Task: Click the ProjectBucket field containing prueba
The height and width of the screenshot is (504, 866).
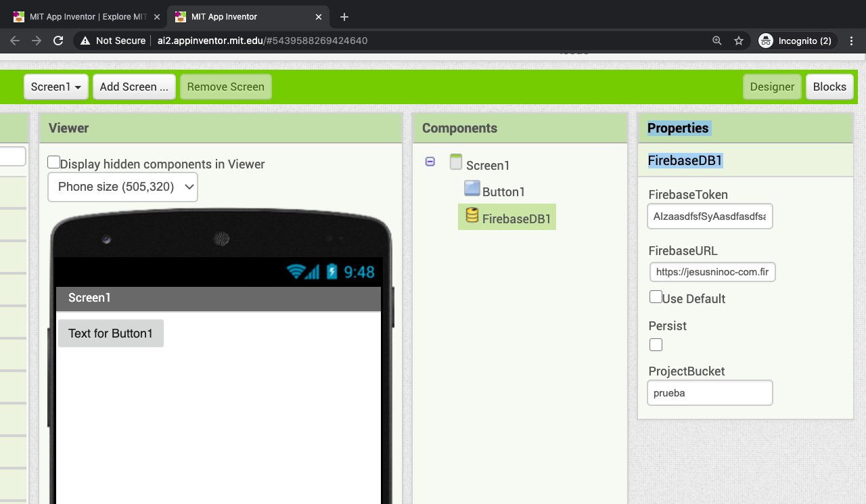Action: click(x=710, y=392)
